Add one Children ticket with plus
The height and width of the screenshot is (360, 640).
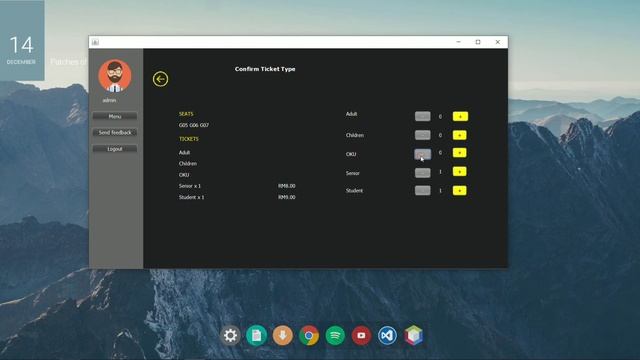pos(460,135)
